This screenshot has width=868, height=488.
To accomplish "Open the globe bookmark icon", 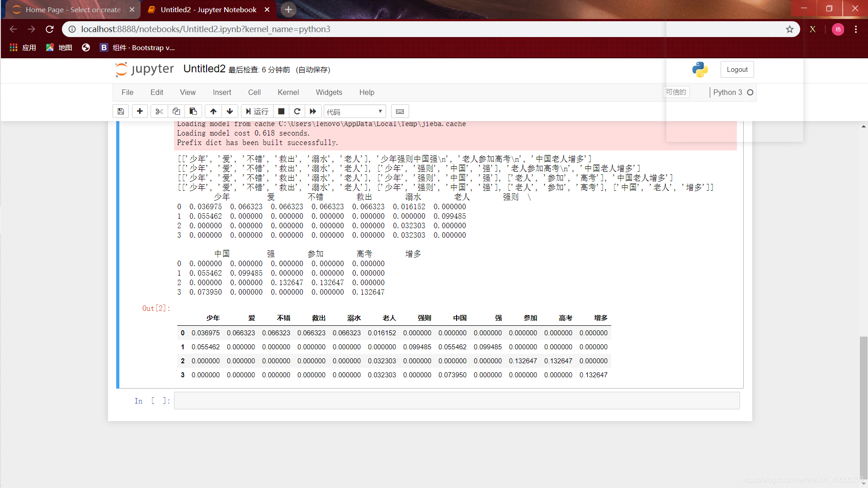I will pyautogui.click(x=86, y=47).
